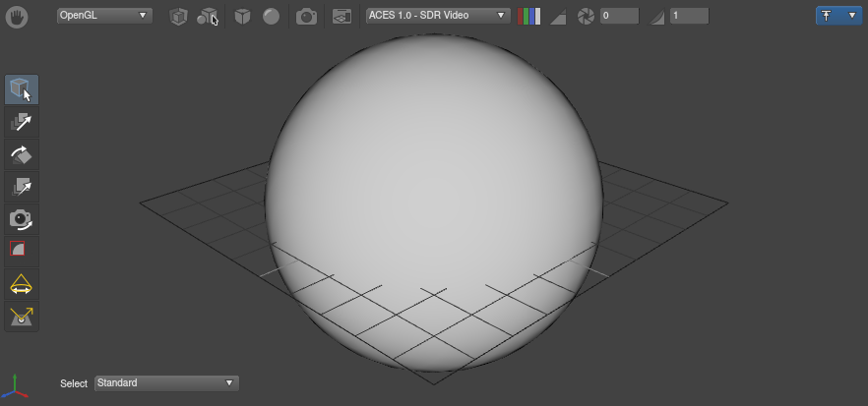Click the RGB axis orientation gizmo

15,387
